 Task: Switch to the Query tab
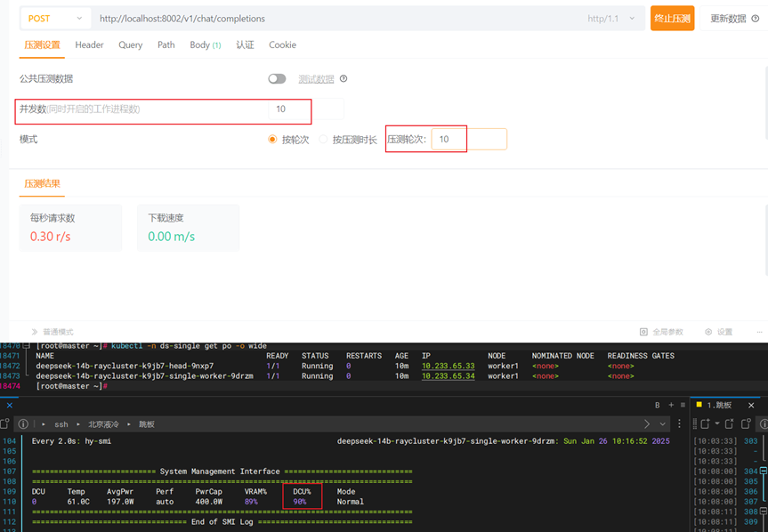130,45
